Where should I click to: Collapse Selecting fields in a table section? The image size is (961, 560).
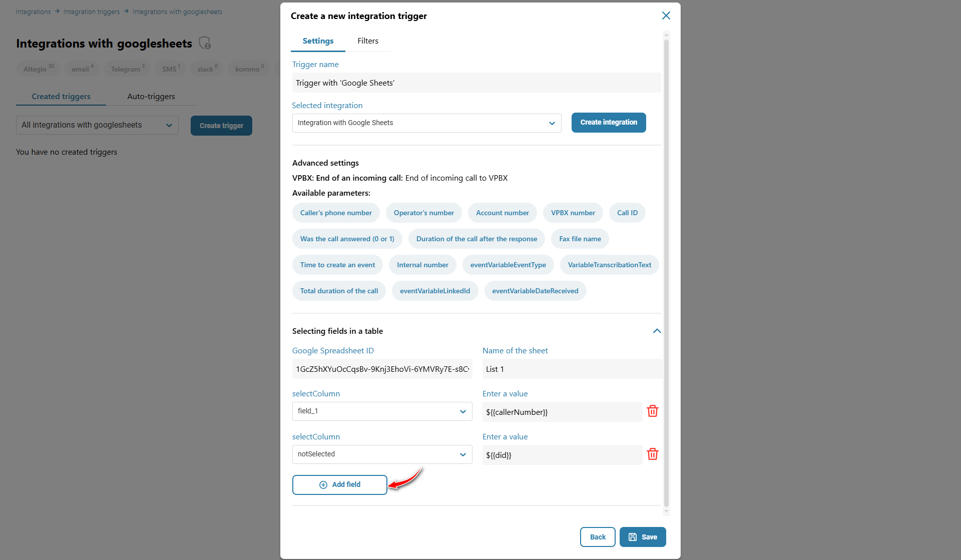tap(657, 331)
